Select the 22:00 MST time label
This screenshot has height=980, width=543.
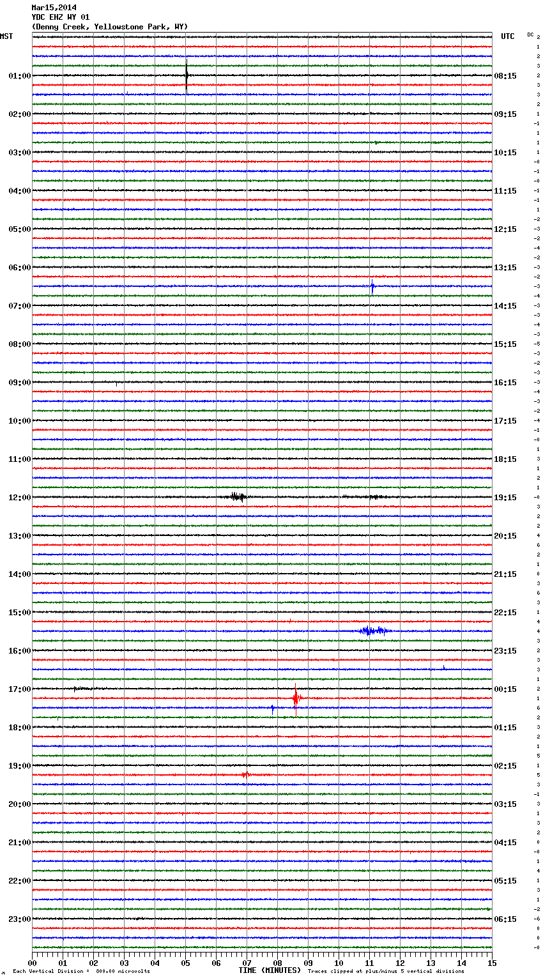pos(20,881)
